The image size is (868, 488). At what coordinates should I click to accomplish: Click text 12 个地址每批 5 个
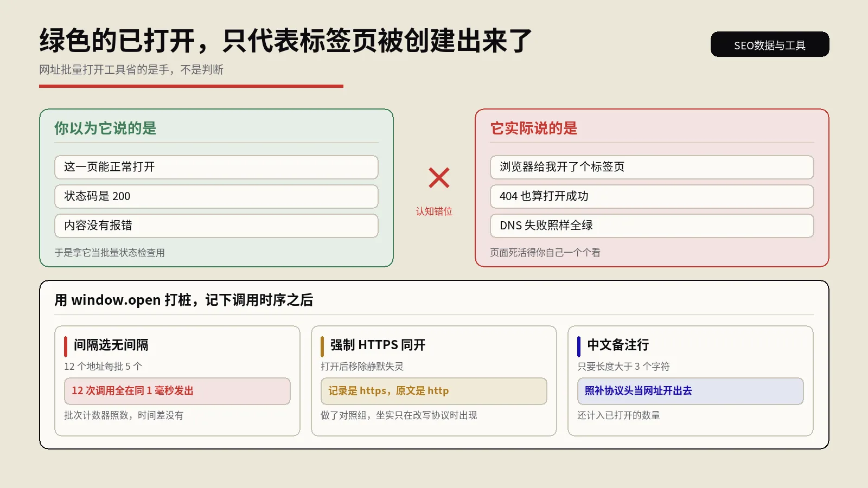(x=103, y=367)
